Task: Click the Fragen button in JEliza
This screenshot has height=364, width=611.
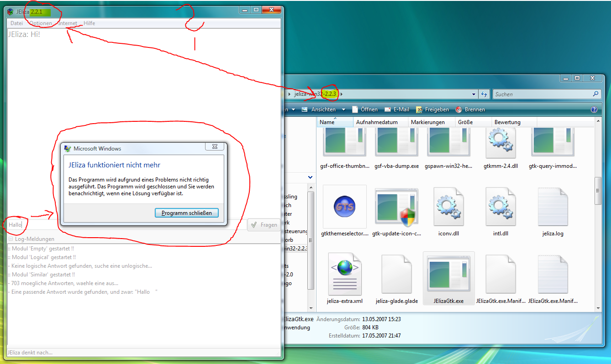Action: [264, 225]
